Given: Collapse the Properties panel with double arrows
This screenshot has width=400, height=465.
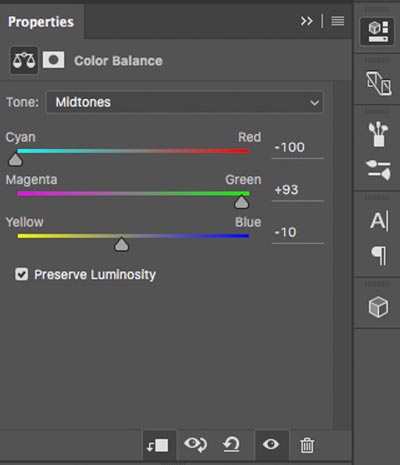Looking at the screenshot, I should 307,21.
